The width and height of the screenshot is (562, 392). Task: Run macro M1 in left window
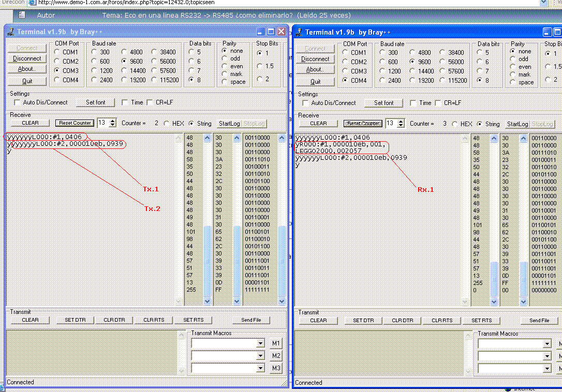[x=276, y=343]
